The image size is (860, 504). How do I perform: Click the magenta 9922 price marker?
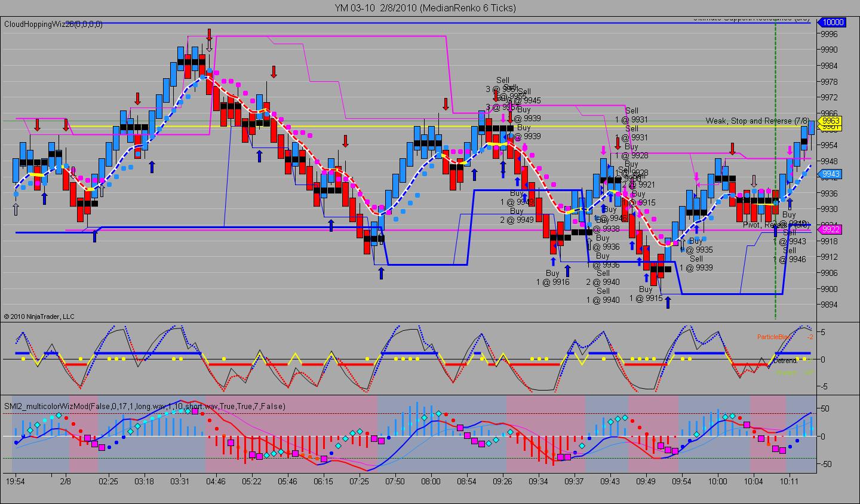831,229
